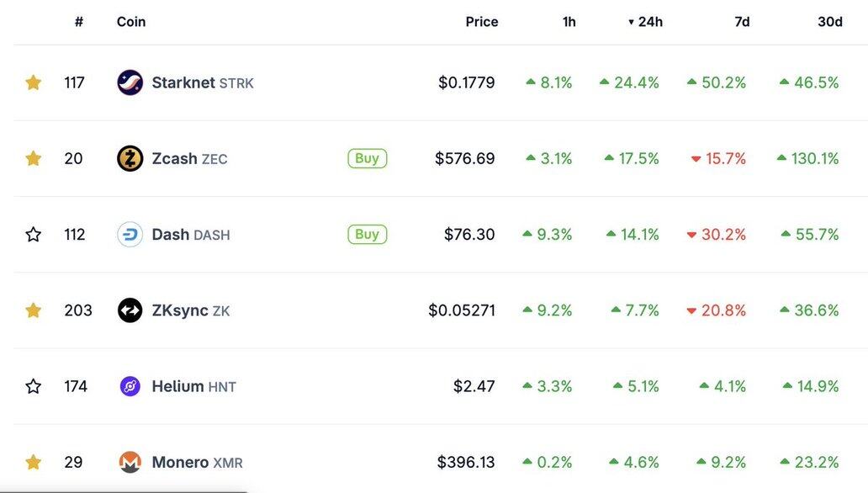Sort by the rank # column header
Image resolution: width=868 pixels, height=493 pixels.
point(79,22)
